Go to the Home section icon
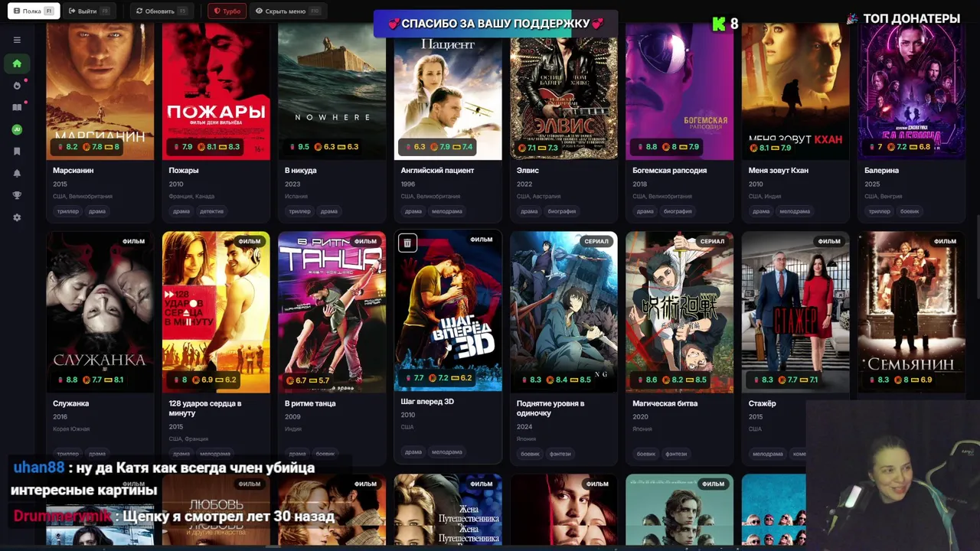 (x=17, y=64)
